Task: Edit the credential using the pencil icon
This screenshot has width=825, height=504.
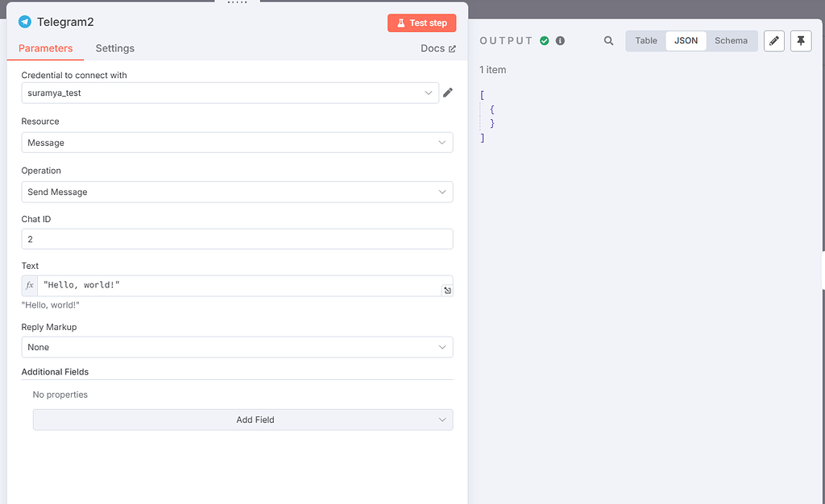Action: 449,93
